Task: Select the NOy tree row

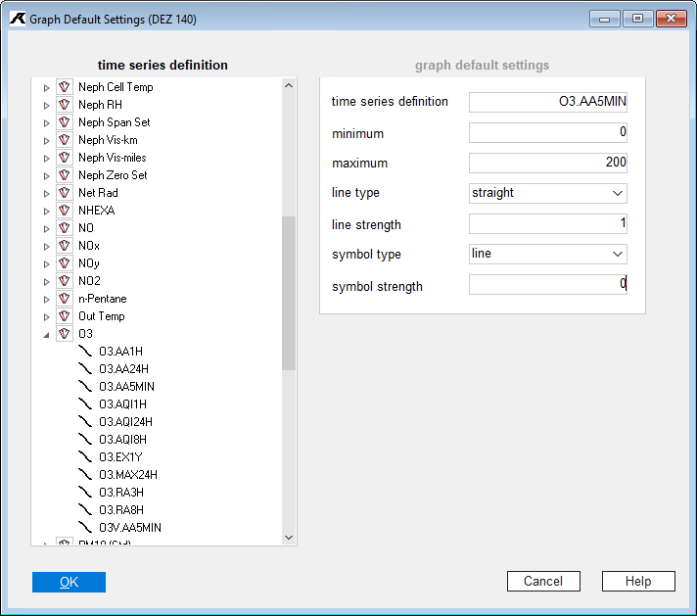Action: coord(89,263)
